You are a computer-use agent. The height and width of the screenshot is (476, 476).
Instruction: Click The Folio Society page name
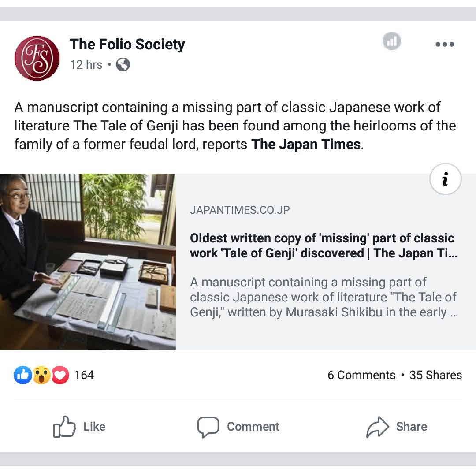point(127,45)
